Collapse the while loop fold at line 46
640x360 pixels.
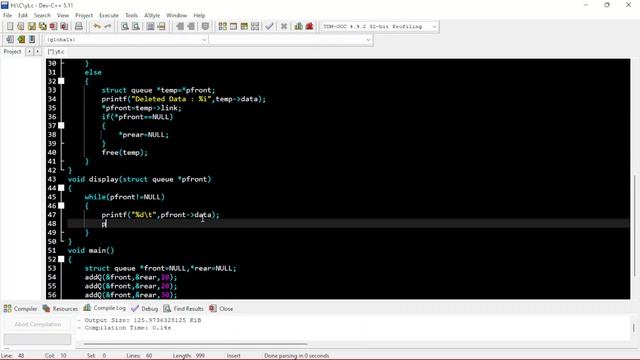61,206
